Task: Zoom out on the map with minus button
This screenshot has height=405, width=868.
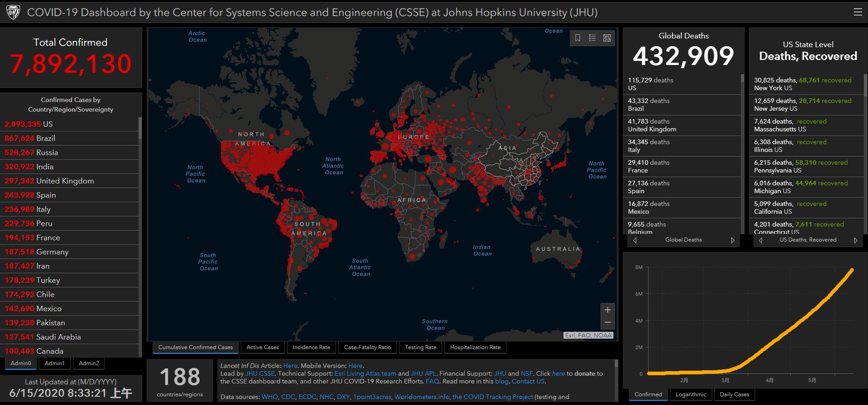Action: point(607,323)
